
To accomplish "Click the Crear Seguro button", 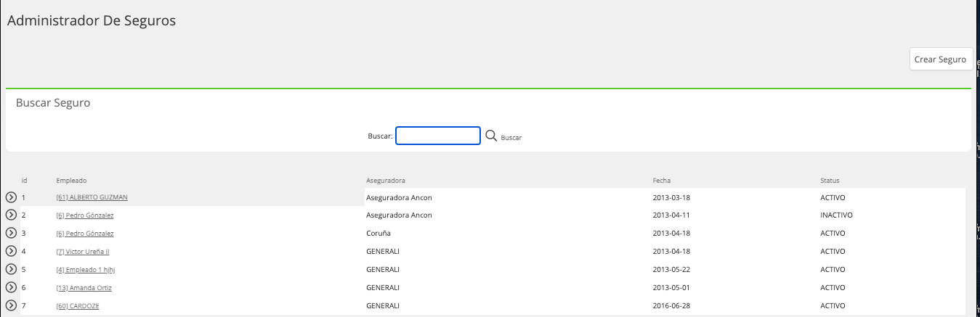I will point(941,59).
